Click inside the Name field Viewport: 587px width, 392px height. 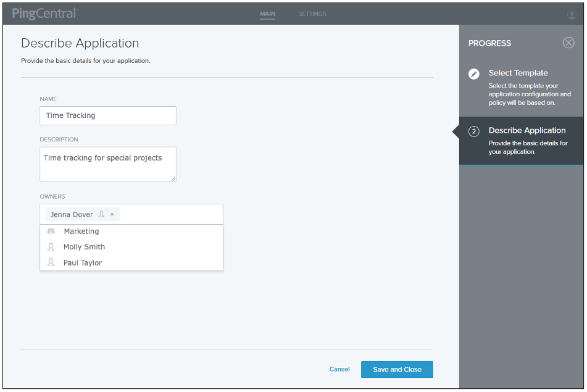pos(107,115)
